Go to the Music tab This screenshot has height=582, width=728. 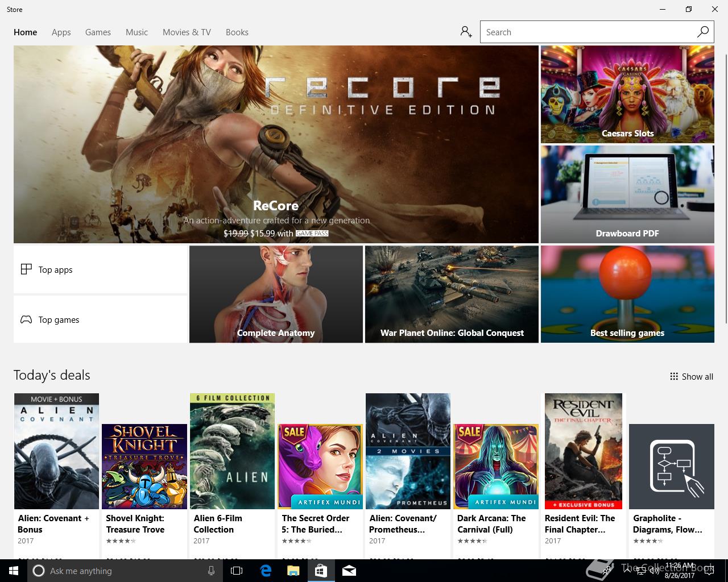pyautogui.click(x=136, y=32)
